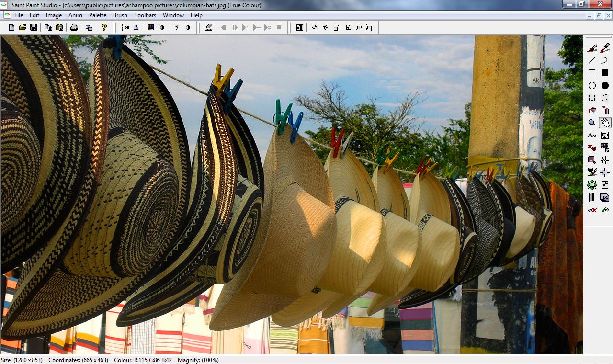Choose the Text tool
The width and height of the screenshot is (613, 364).
(x=592, y=135)
